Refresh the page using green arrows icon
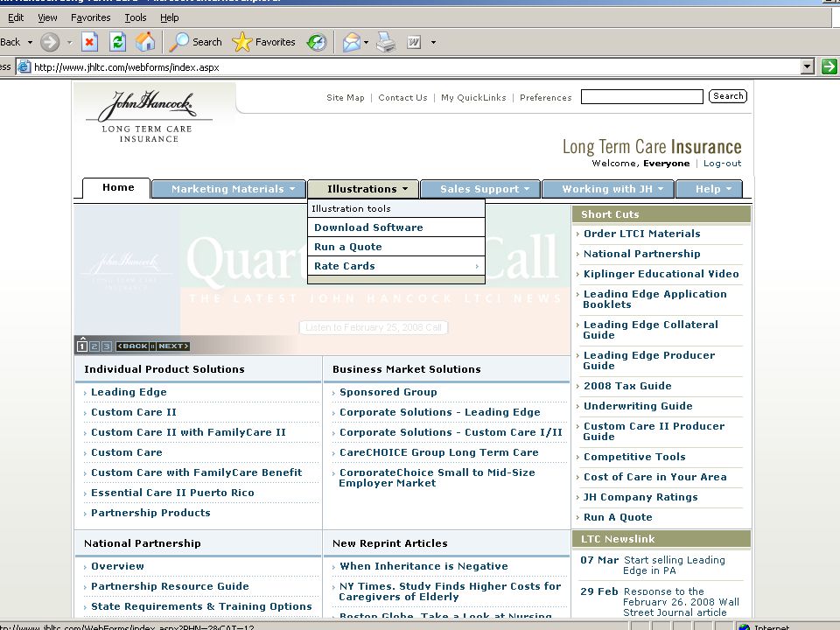840x630 pixels. click(117, 42)
